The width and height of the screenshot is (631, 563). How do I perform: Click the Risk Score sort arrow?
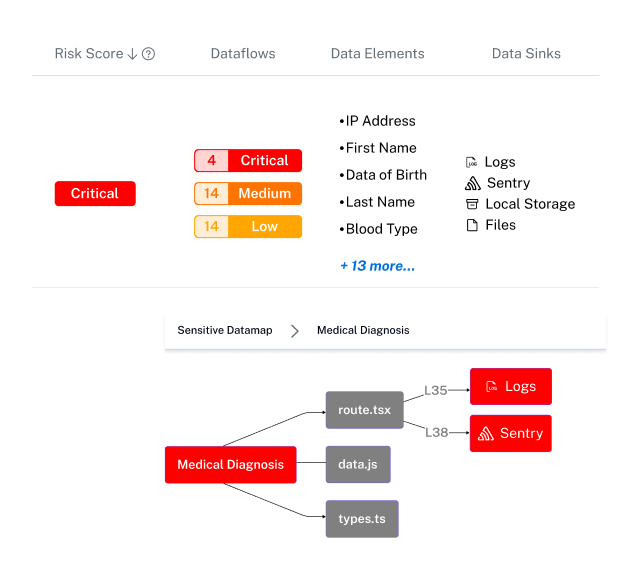[x=133, y=54]
